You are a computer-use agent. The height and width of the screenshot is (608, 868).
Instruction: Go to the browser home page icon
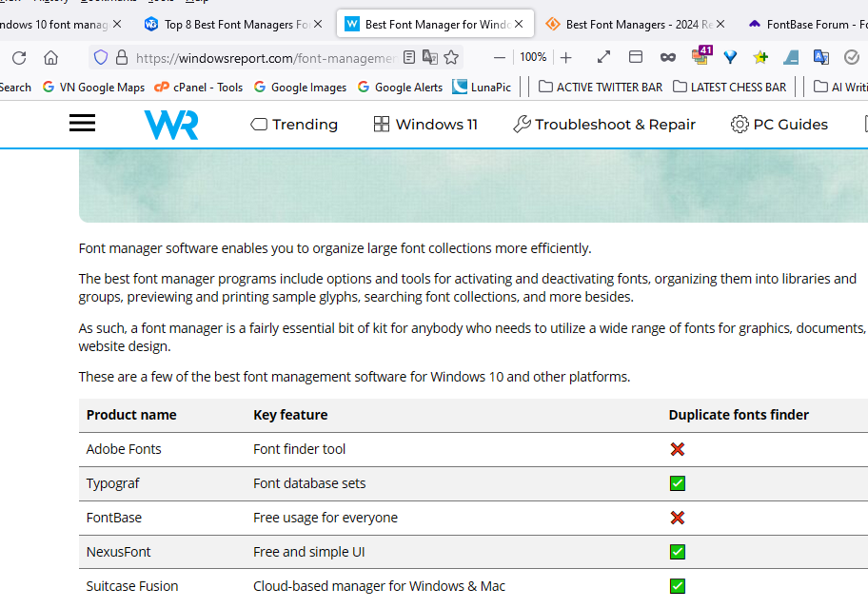pyautogui.click(x=51, y=57)
